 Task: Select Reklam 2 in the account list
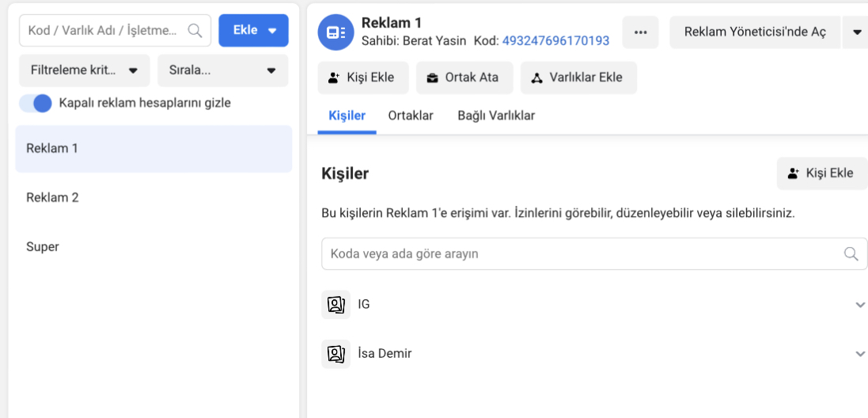154,198
